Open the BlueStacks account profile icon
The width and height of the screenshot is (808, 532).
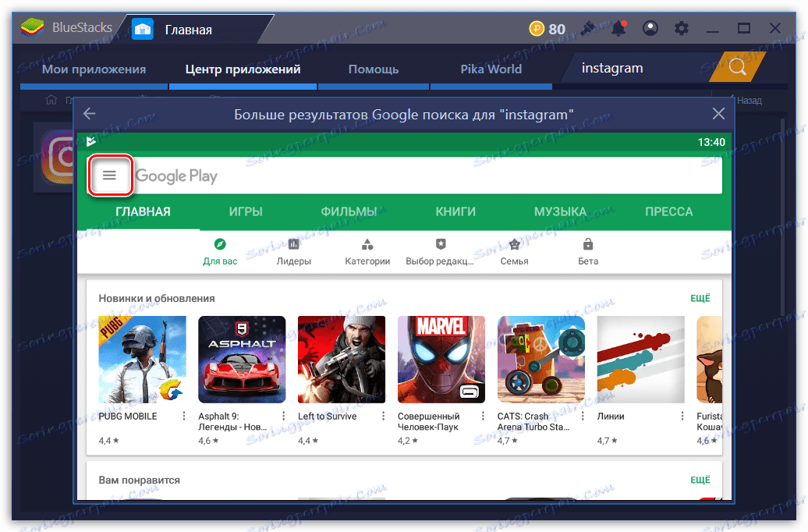(650, 28)
